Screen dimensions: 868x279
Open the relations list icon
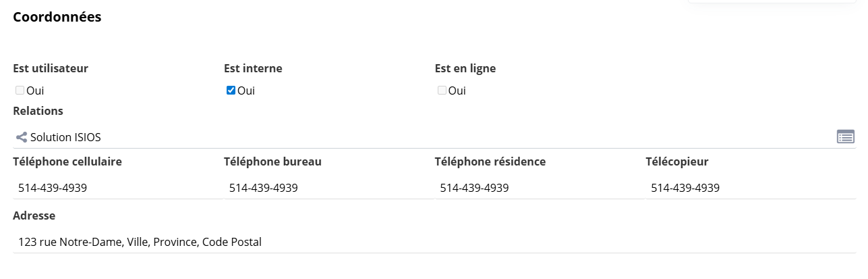[x=846, y=137]
